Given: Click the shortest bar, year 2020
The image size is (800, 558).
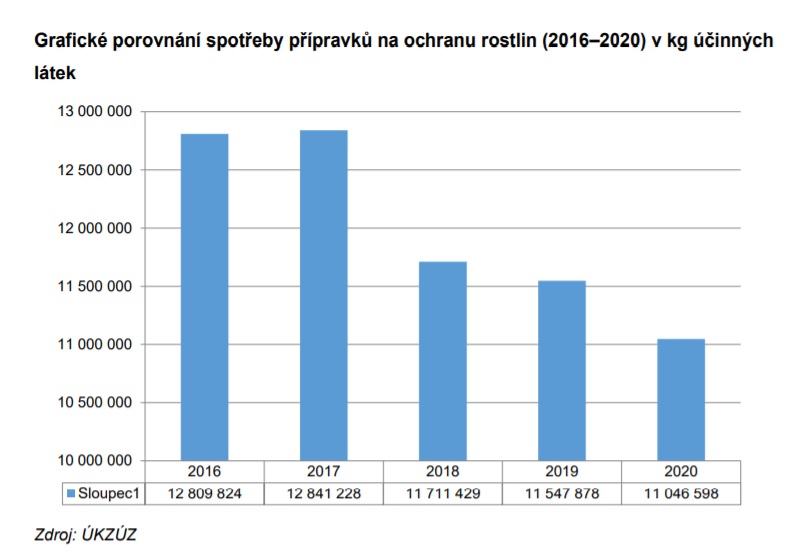Looking at the screenshot, I should [680, 400].
